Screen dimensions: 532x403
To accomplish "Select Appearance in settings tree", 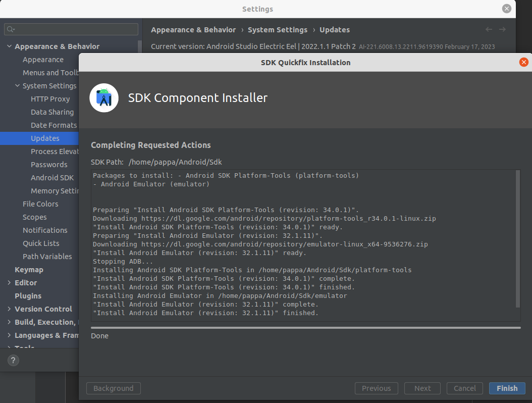I will [43, 60].
